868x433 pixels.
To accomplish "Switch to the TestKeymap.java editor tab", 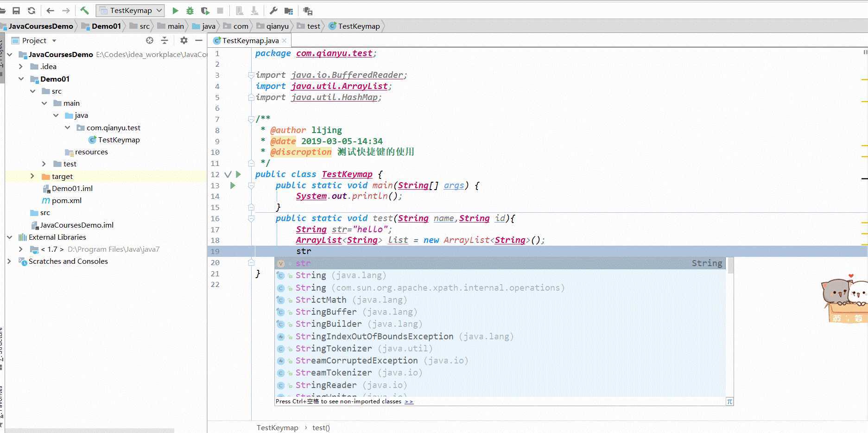I will click(250, 41).
